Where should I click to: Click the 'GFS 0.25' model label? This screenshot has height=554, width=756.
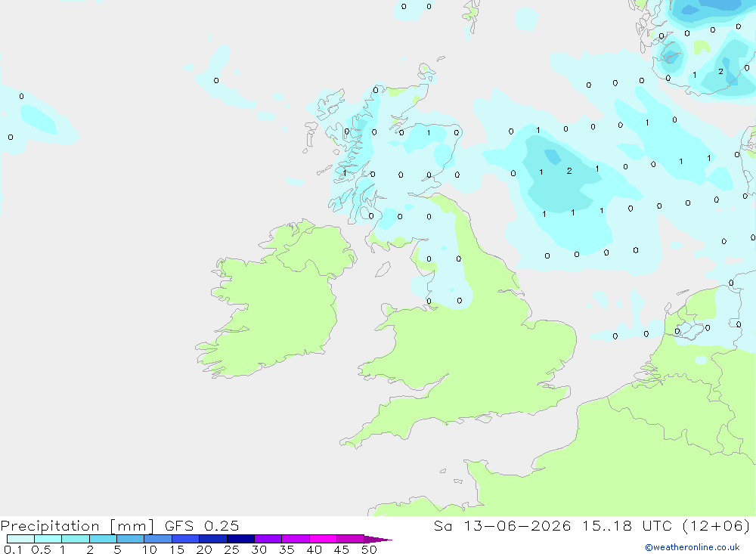tap(202, 525)
